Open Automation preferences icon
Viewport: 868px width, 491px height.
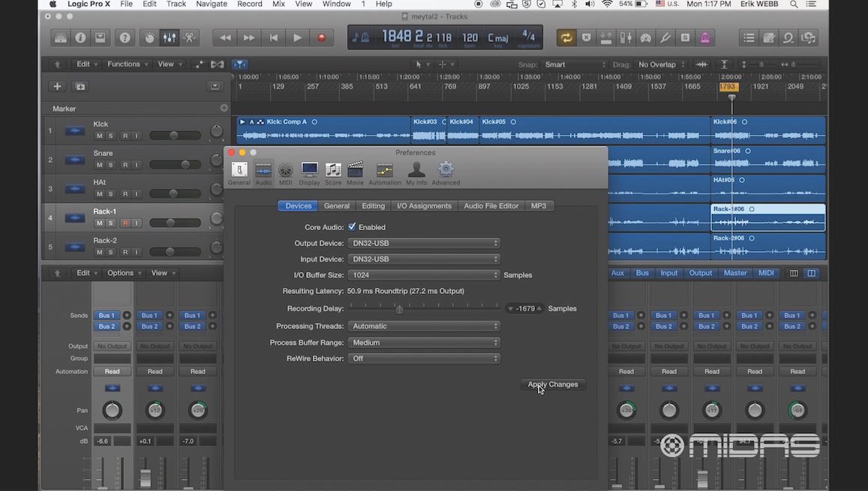[385, 173]
